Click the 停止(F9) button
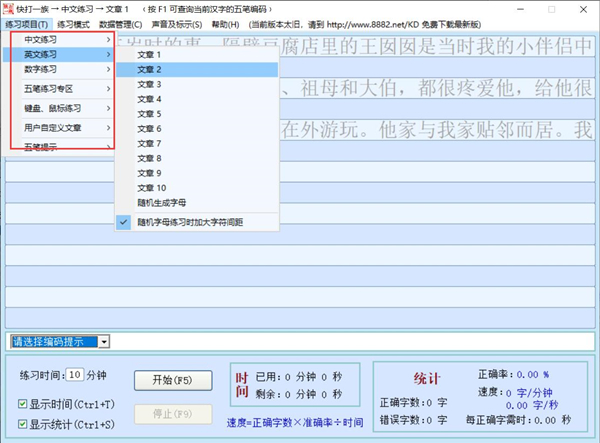600x443 pixels. tap(173, 413)
